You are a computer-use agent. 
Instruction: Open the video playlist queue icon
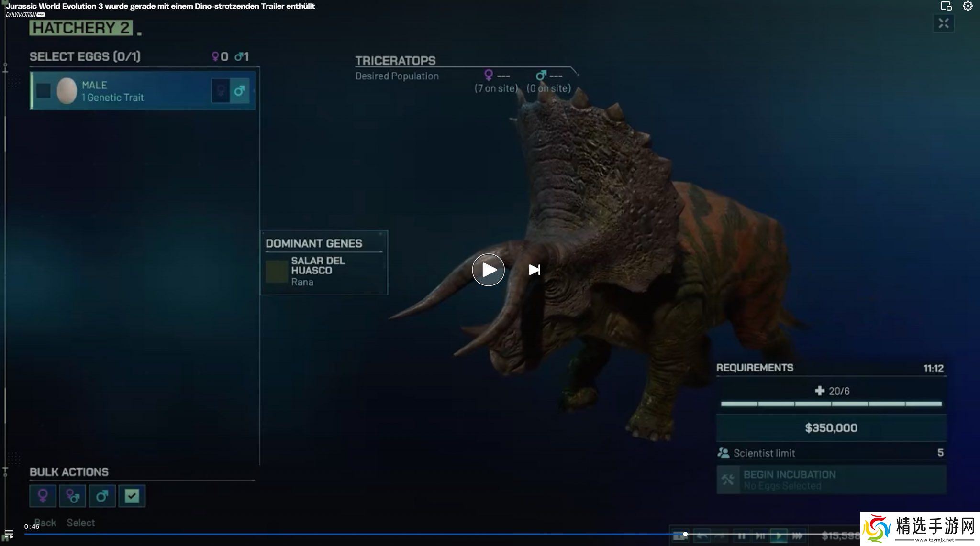point(9,534)
